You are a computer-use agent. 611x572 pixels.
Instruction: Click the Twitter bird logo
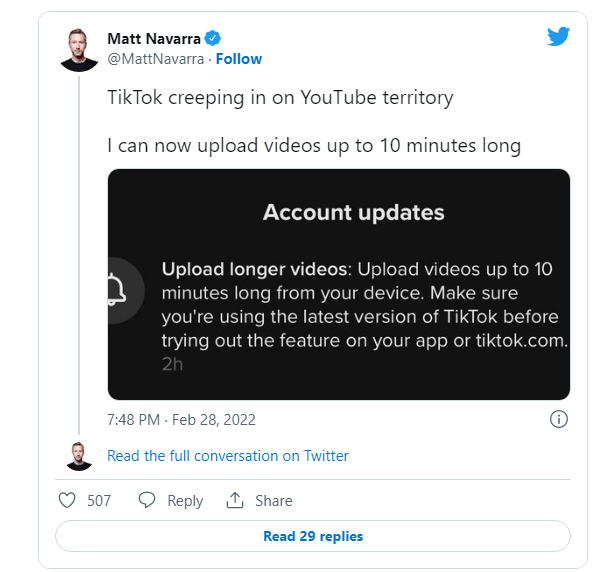click(558, 37)
